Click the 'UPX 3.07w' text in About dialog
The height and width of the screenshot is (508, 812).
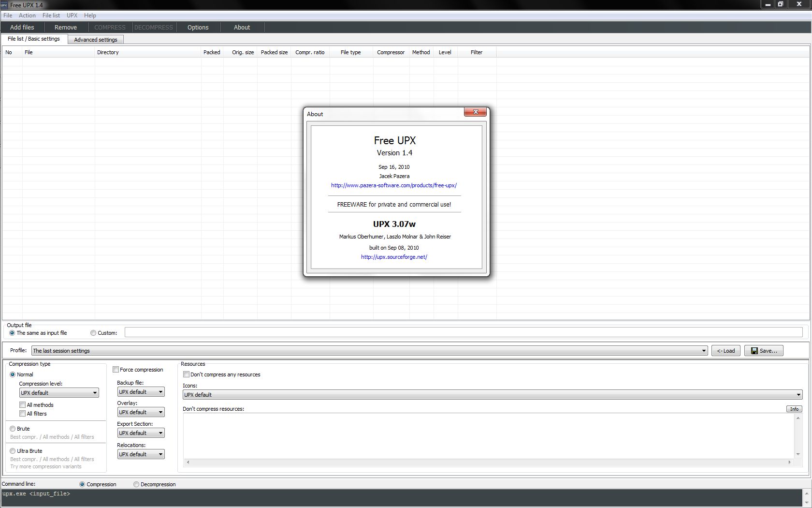[x=394, y=224]
